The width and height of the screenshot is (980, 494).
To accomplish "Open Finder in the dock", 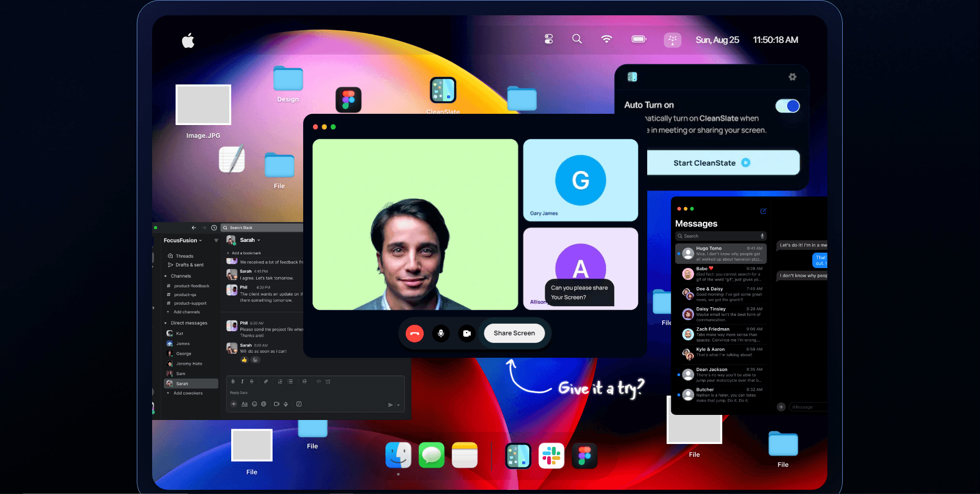I will (x=399, y=455).
